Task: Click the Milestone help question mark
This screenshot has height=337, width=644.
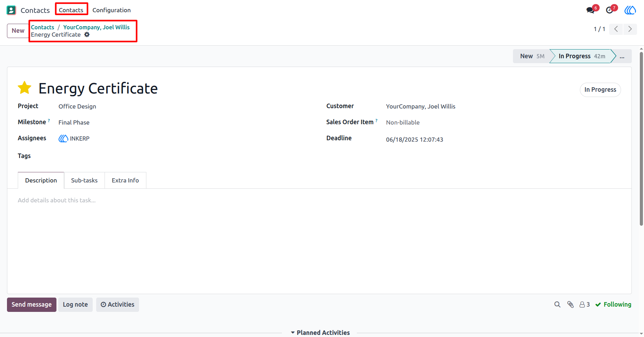Action: pyautogui.click(x=49, y=120)
